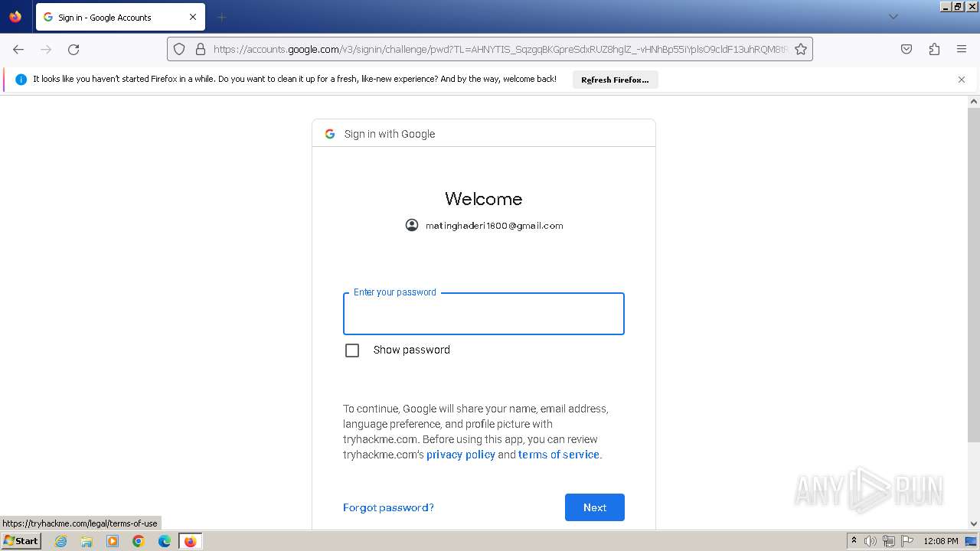Click the account avatar icon beside the email
Image resolution: width=980 pixels, height=551 pixels.
click(412, 225)
